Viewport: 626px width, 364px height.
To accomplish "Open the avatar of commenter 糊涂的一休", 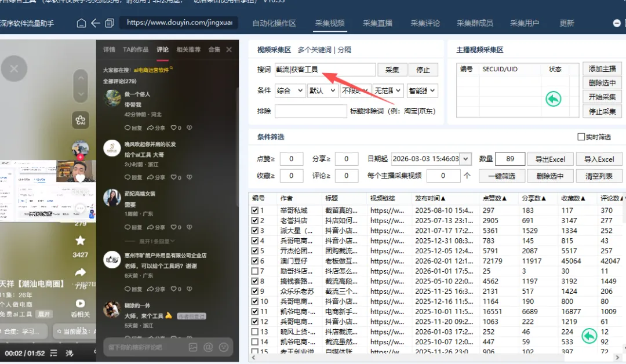I will 112,310.
